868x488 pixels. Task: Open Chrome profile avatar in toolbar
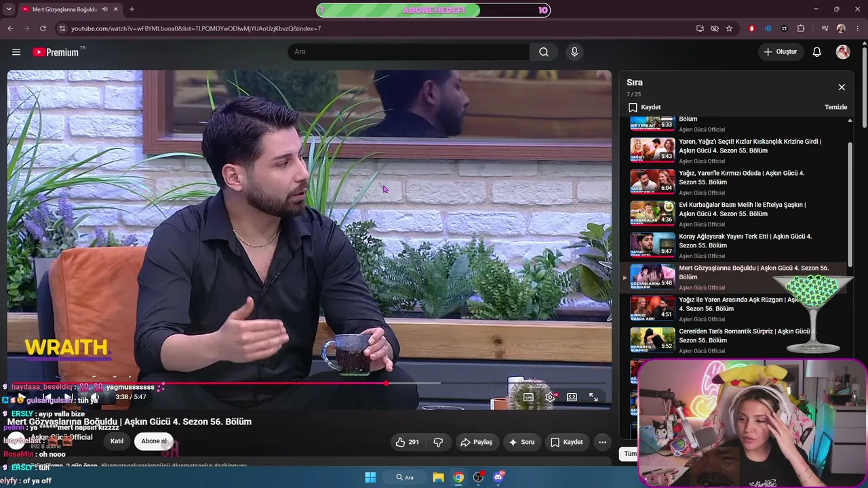pos(841,28)
